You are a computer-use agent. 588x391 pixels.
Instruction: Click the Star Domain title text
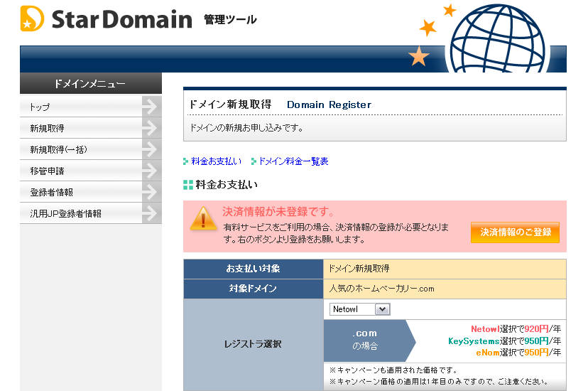pyautogui.click(x=122, y=19)
